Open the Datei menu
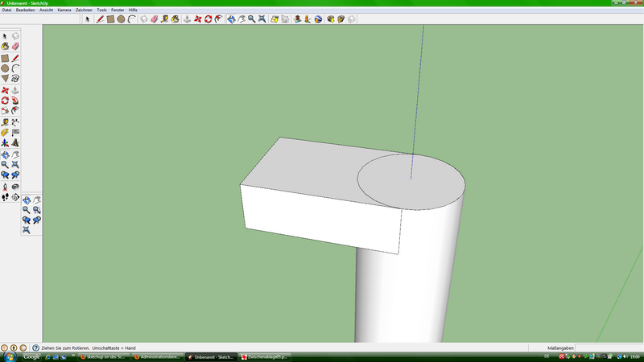Viewport: 644px width, 362px height. click(x=6, y=10)
